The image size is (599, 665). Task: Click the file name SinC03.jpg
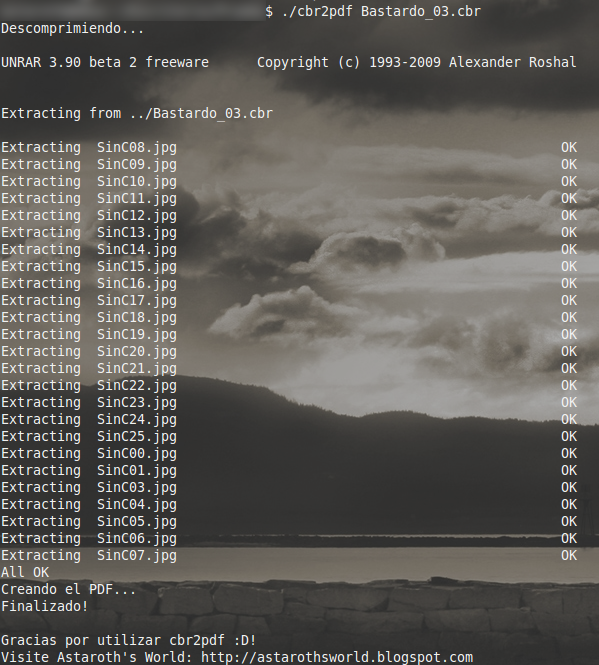point(137,487)
